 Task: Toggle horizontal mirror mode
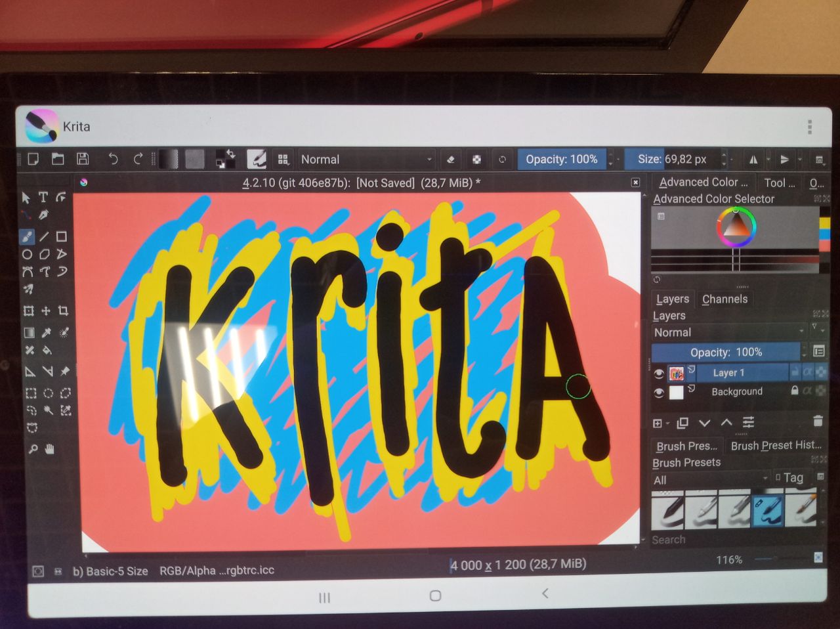coord(753,160)
